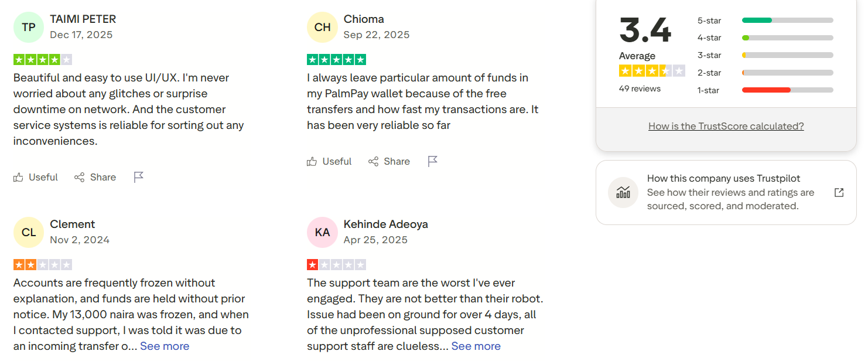The width and height of the screenshot is (868, 361).
Task: Click Chioma's CH avatar
Action: 322,27
